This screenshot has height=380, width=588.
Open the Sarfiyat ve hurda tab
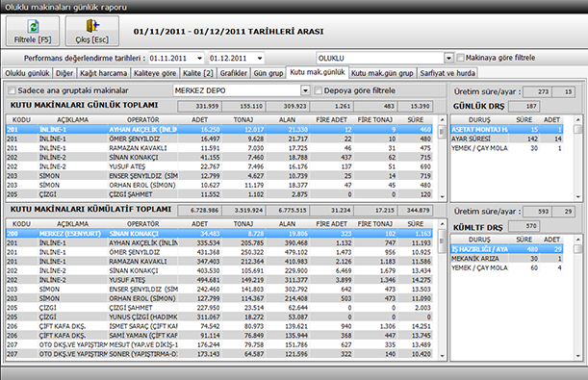(447, 73)
